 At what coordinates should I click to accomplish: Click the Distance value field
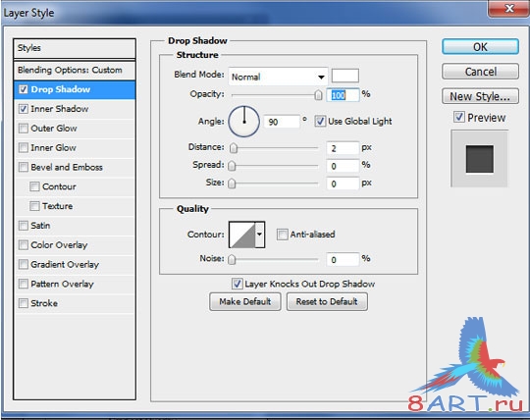pyautogui.click(x=343, y=148)
